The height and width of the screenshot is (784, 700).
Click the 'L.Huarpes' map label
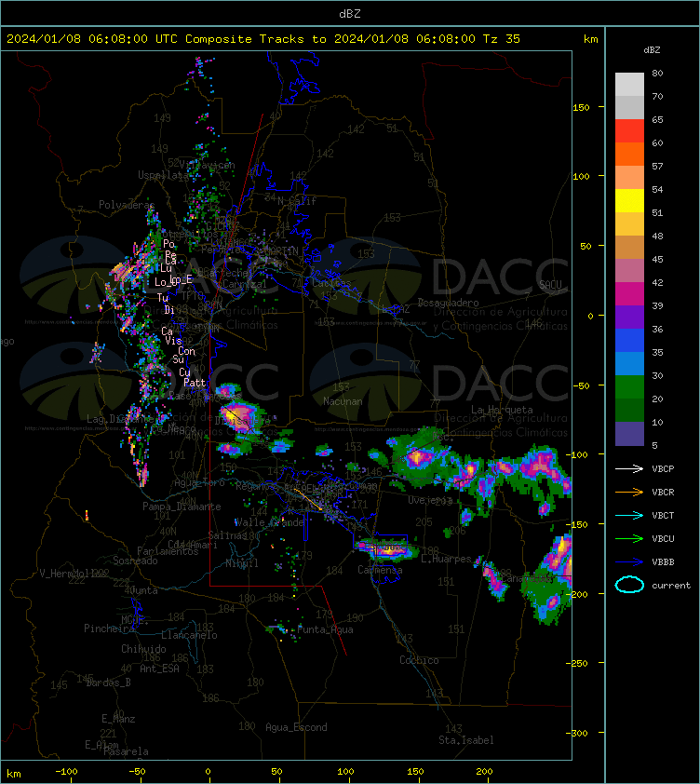[x=446, y=559]
